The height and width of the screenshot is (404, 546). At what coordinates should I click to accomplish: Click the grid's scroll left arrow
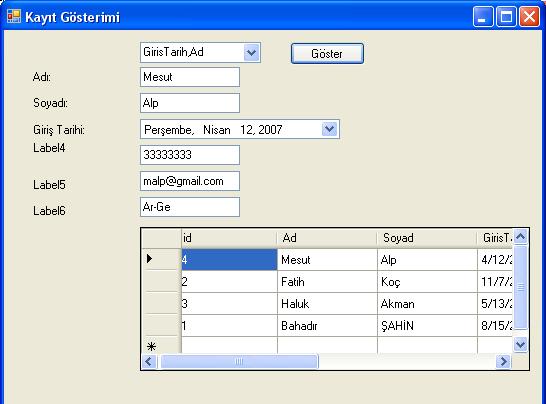pos(149,361)
